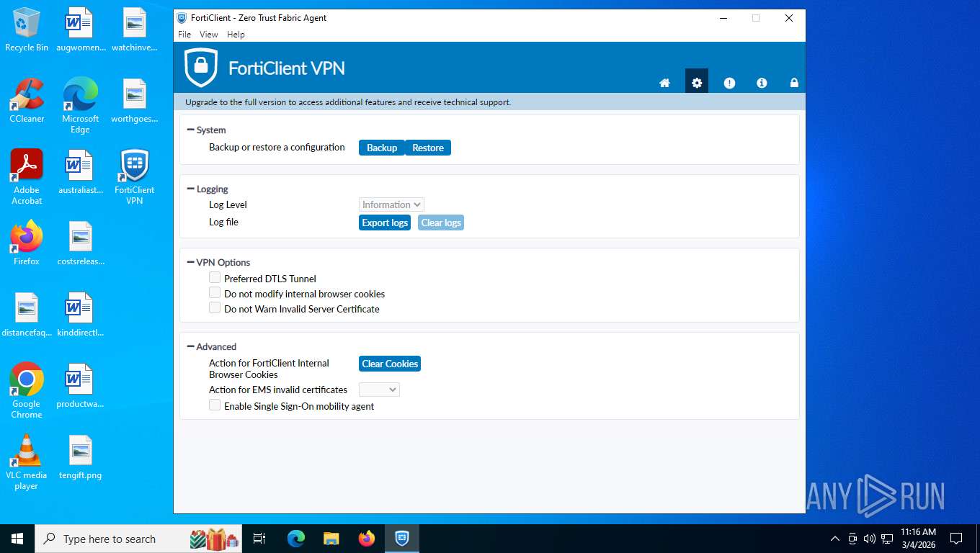This screenshot has height=553, width=980.
Task: Launch VLC media player desktop shortcut
Action: (x=27, y=462)
